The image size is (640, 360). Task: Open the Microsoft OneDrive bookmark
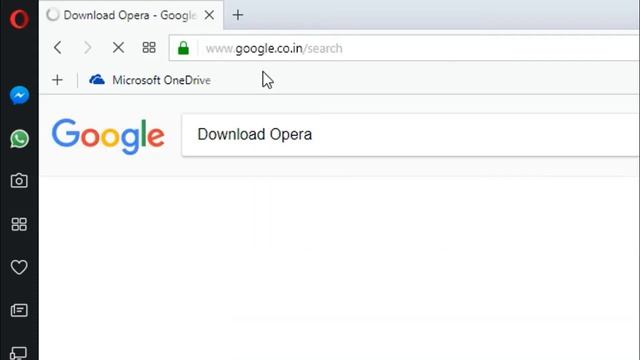click(150, 80)
